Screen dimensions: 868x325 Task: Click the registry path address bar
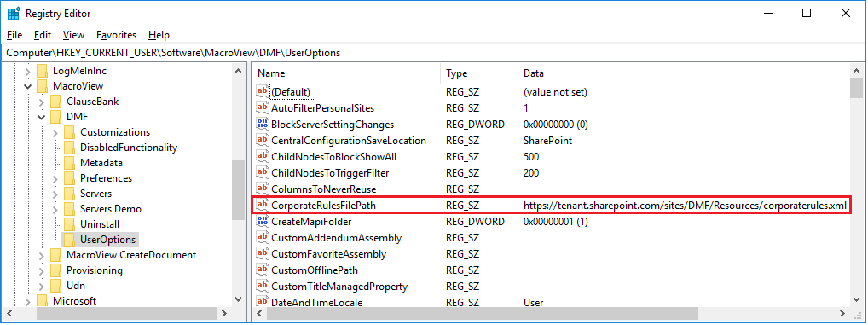click(x=434, y=53)
